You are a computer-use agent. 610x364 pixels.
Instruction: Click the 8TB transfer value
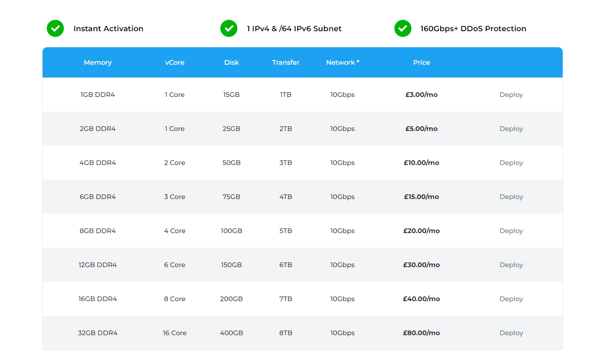[286, 333]
